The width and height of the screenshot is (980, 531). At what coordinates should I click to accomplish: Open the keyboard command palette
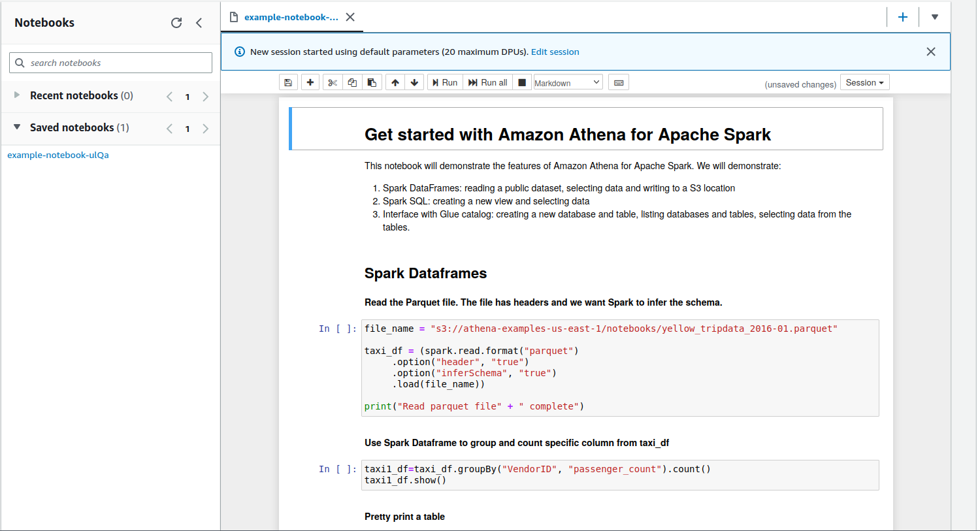pyautogui.click(x=619, y=83)
